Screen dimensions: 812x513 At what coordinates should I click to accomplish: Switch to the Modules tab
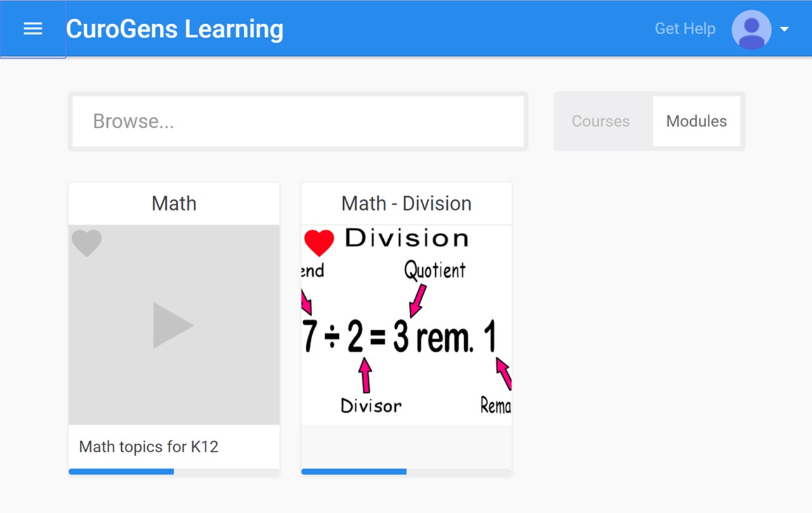[697, 121]
